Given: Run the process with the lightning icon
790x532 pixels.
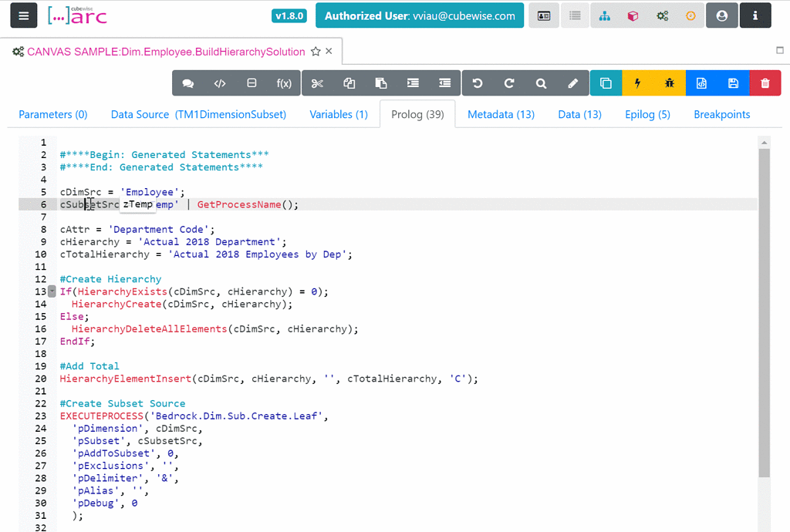Looking at the screenshot, I should (x=635, y=82).
